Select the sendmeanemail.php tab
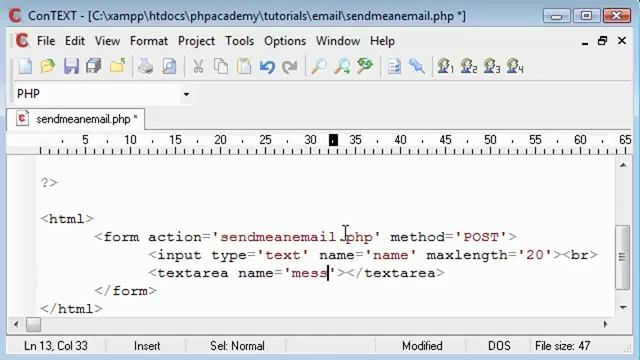640x360 pixels. (x=76, y=119)
